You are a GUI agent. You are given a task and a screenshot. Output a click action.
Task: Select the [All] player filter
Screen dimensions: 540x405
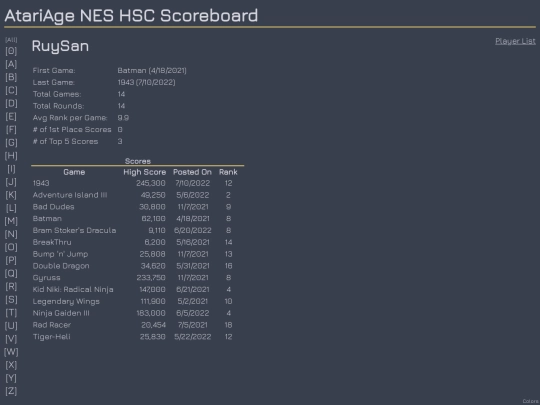[x=11, y=40]
